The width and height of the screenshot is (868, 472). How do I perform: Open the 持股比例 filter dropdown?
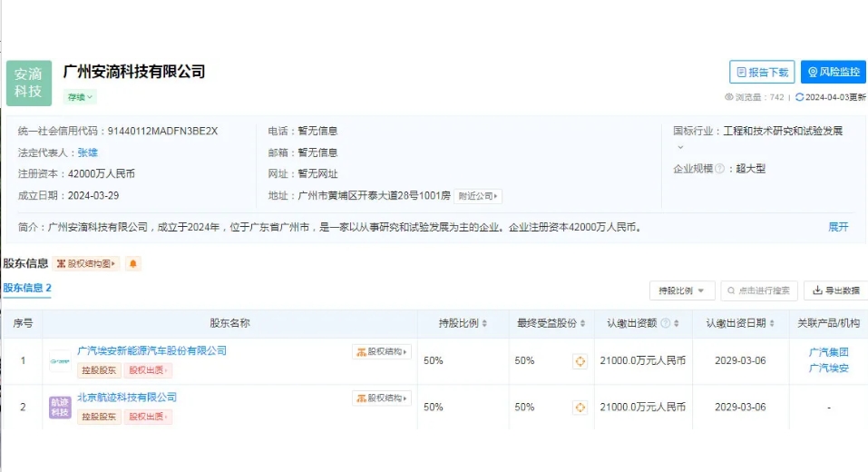(681, 290)
